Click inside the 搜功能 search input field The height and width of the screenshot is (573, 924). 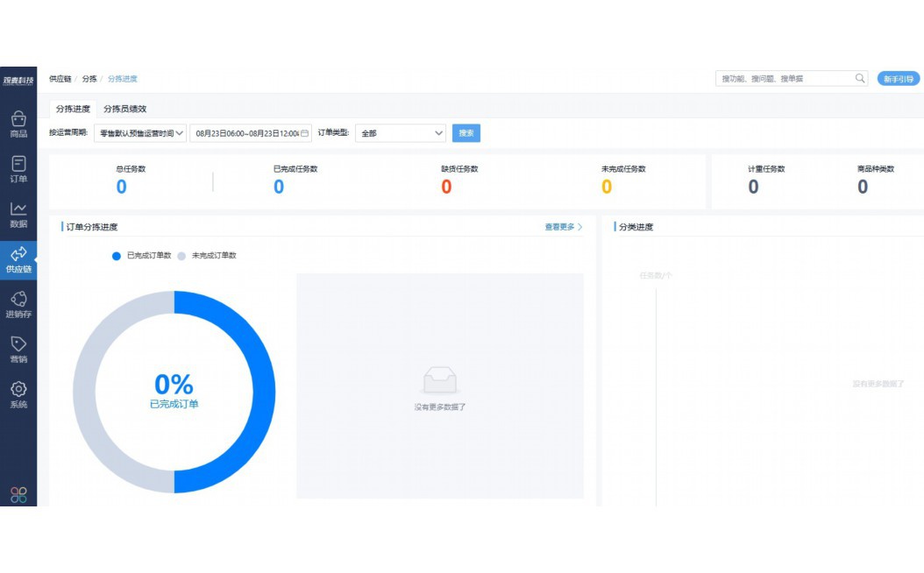[780, 78]
